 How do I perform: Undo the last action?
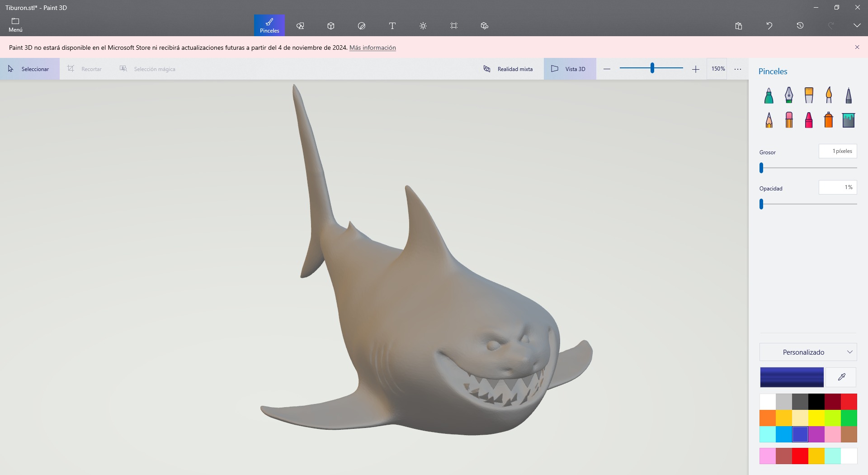pos(769,26)
